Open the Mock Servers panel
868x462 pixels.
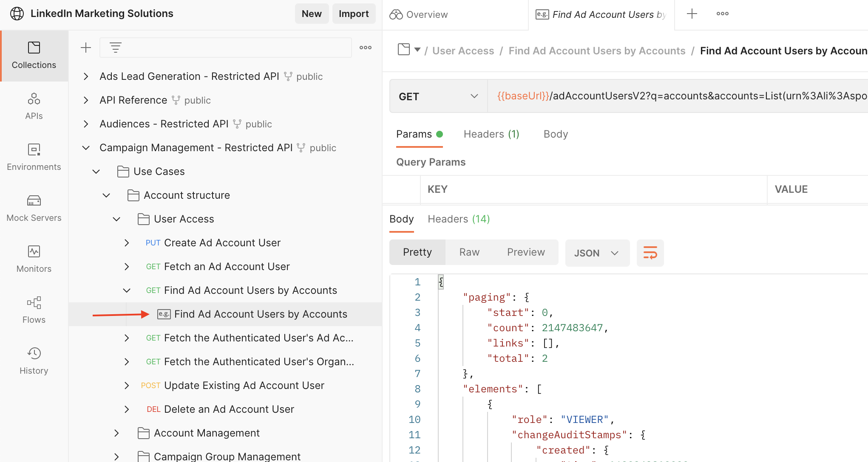pyautogui.click(x=34, y=208)
